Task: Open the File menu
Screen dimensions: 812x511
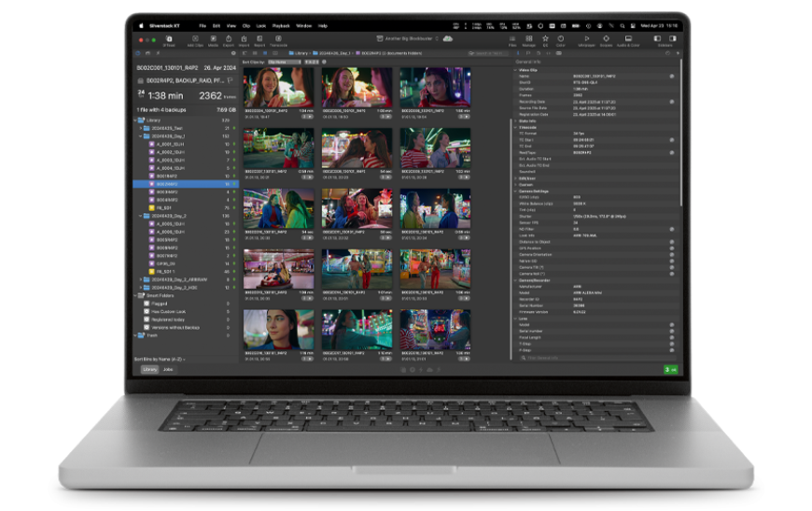Action: click(x=203, y=26)
